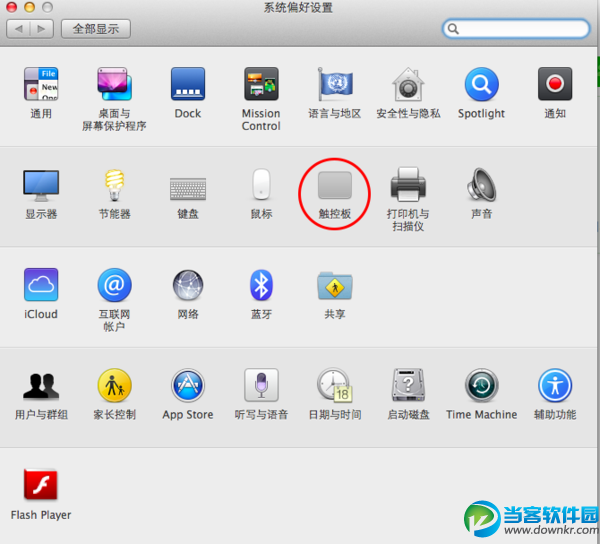Viewport: 600px width, 544px height.
Task: Open 鼠标 mouse preferences
Action: point(261,184)
